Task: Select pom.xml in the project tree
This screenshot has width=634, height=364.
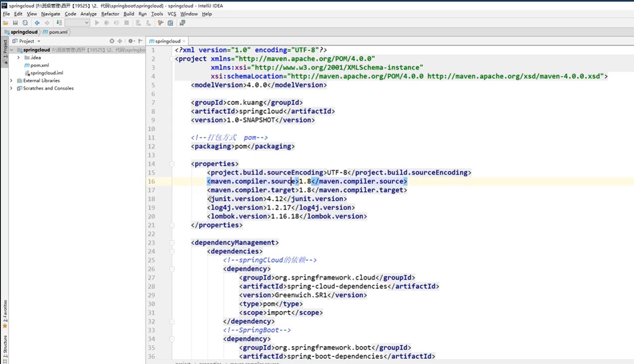Action: tap(40, 65)
